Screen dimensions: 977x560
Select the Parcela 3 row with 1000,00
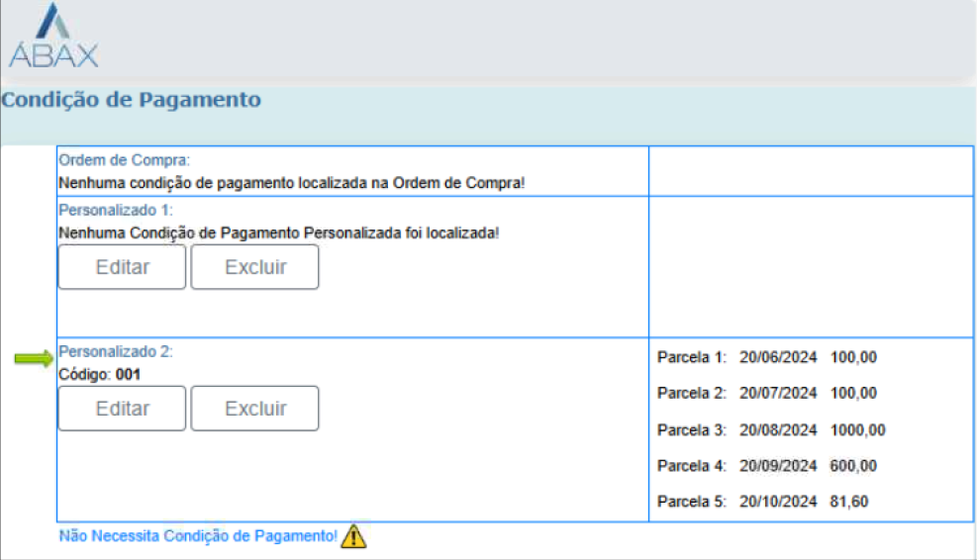772,429
